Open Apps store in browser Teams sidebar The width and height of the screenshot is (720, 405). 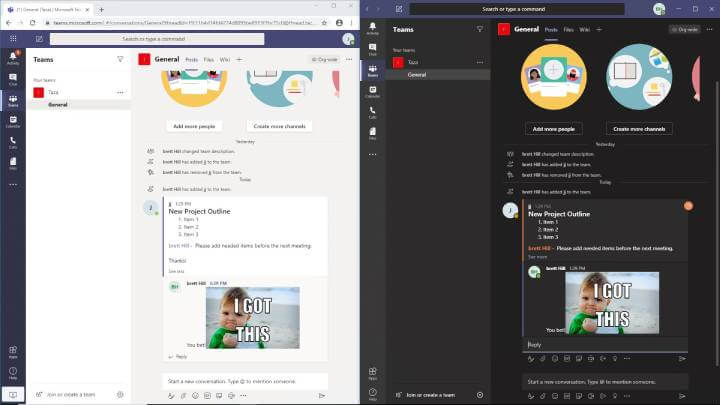(13, 352)
